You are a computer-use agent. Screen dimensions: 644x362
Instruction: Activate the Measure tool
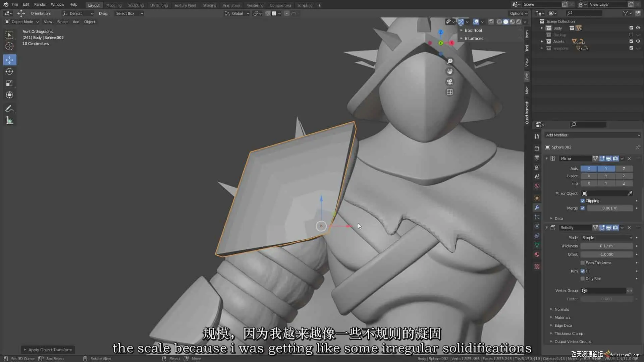pyautogui.click(x=9, y=121)
